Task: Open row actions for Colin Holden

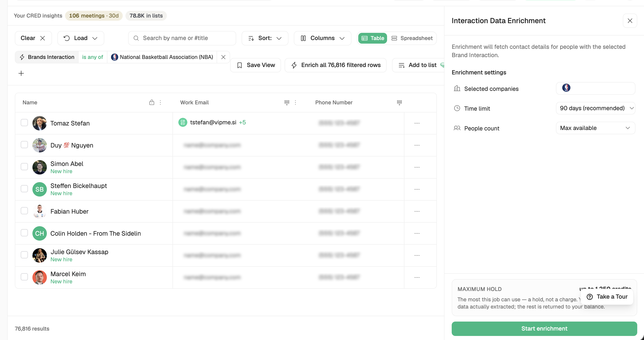Action: tap(417, 233)
